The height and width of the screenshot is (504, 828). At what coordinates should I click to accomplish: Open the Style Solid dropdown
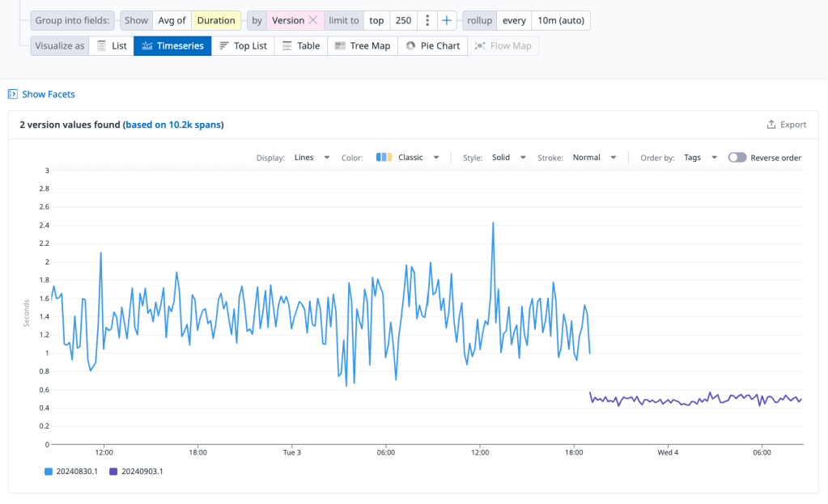509,158
